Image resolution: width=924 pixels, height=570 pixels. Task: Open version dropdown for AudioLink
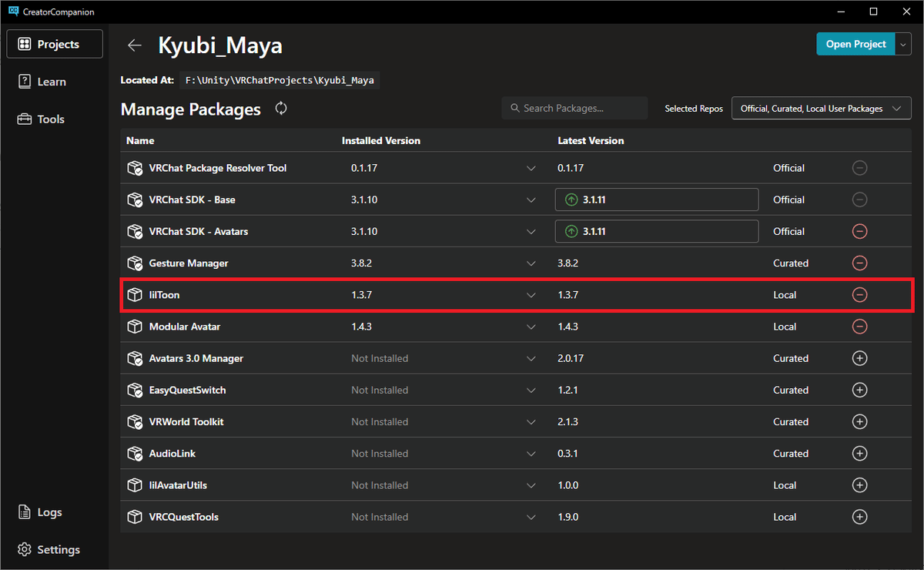(x=531, y=454)
